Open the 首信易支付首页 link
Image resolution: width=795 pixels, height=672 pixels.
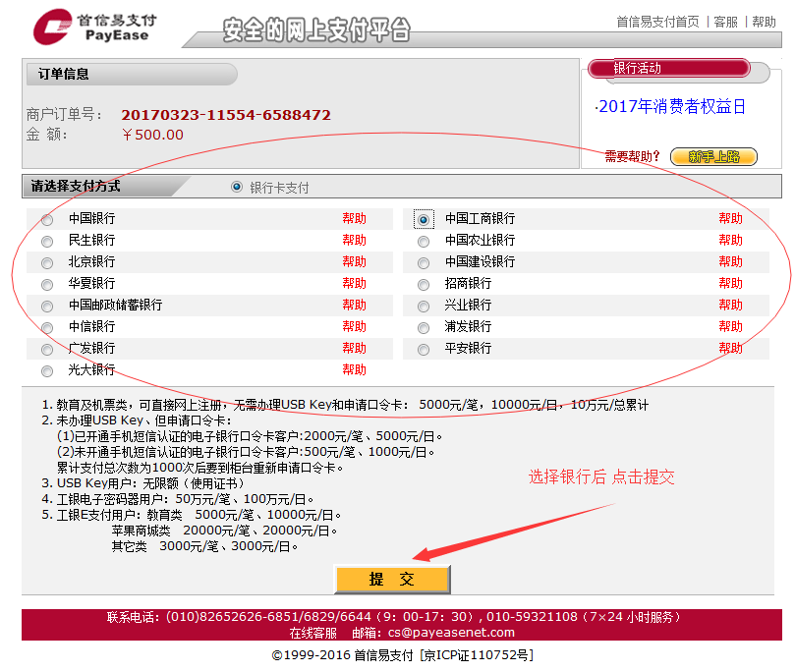657,22
